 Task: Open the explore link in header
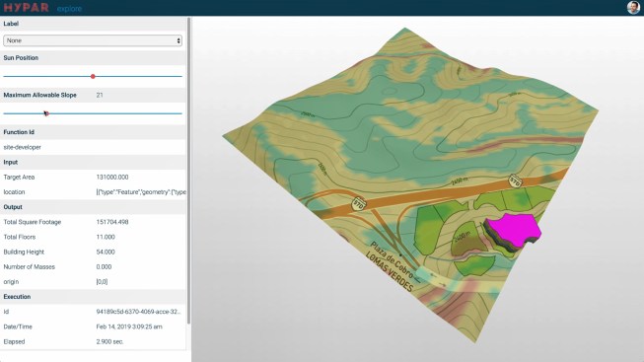click(69, 9)
